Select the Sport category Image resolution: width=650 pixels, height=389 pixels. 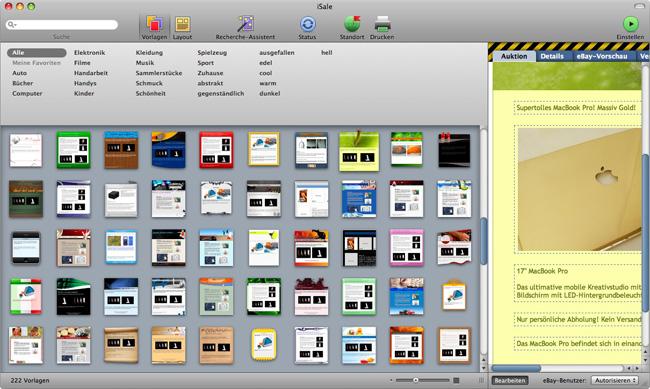point(206,63)
